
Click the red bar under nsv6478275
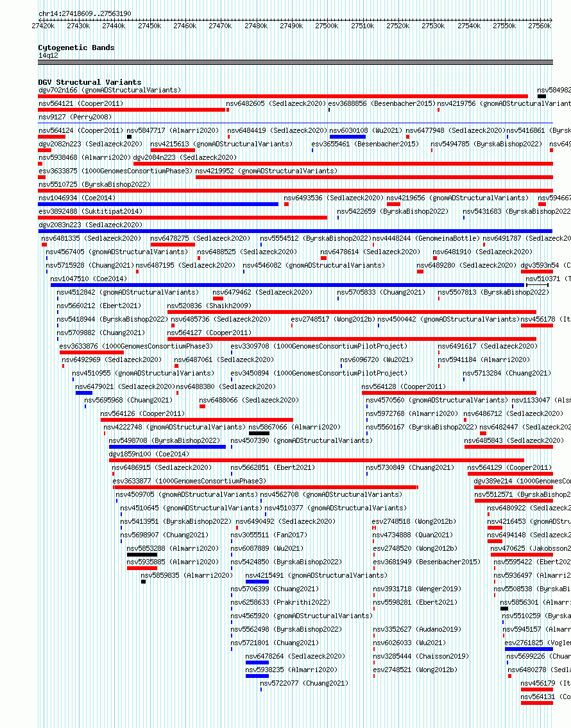click(x=173, y=245)
